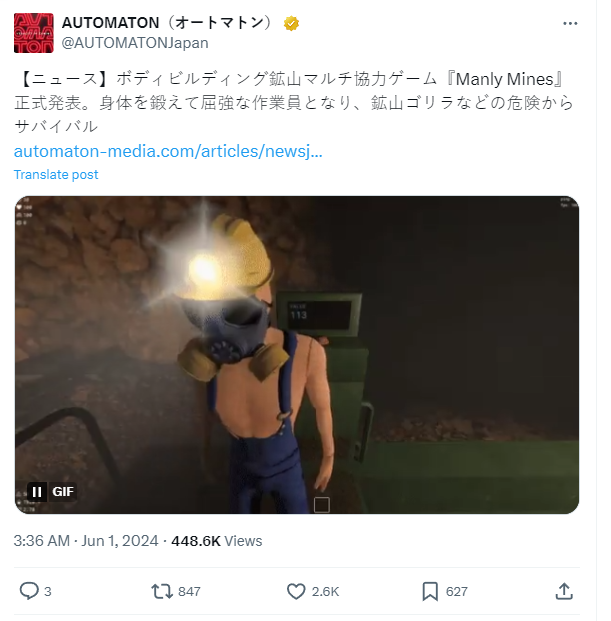
Task: Click the 3:36 AM · Jun 1, 2024 timestamp
Action: point(86,541)
